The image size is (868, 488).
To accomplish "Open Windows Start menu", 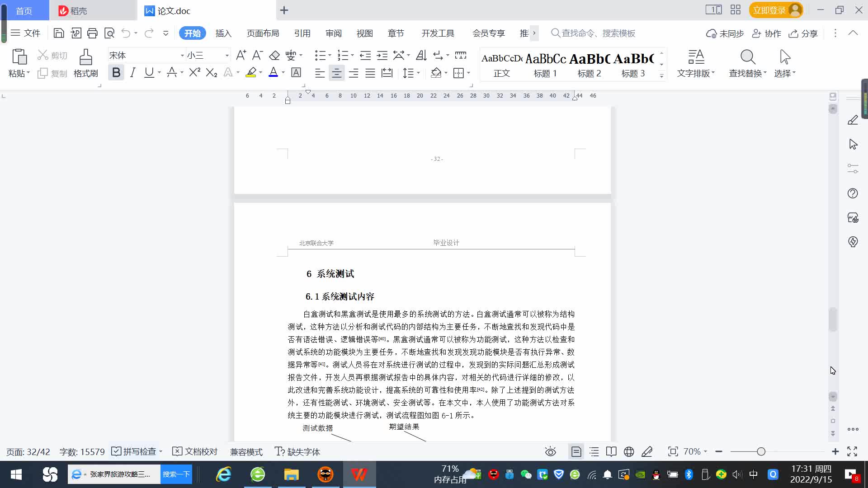I will coord(16,474).
